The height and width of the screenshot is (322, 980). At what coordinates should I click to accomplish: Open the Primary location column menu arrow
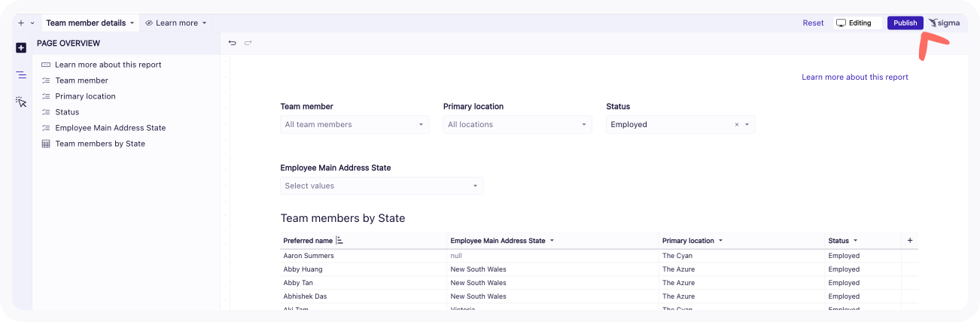tap(720, 241)
